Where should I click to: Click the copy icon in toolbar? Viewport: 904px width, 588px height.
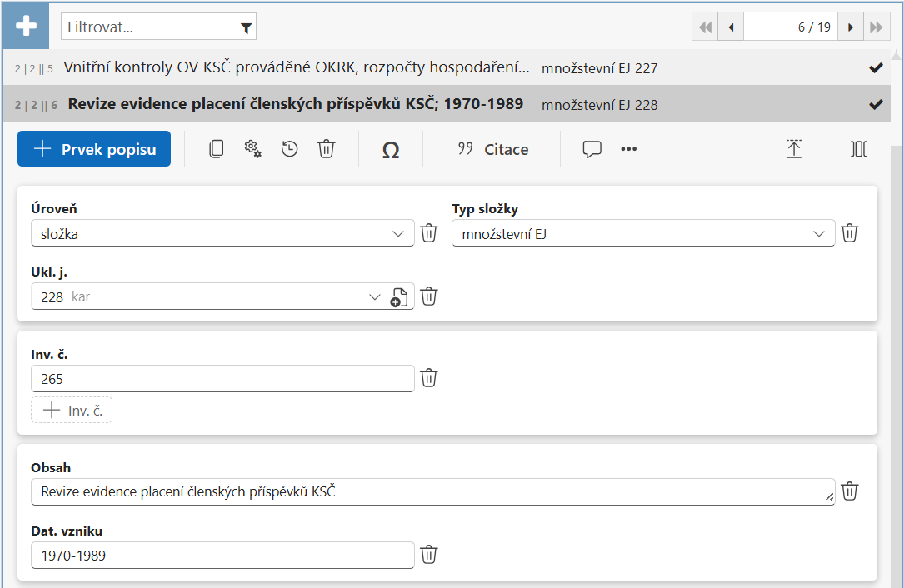tap(216, 149)
